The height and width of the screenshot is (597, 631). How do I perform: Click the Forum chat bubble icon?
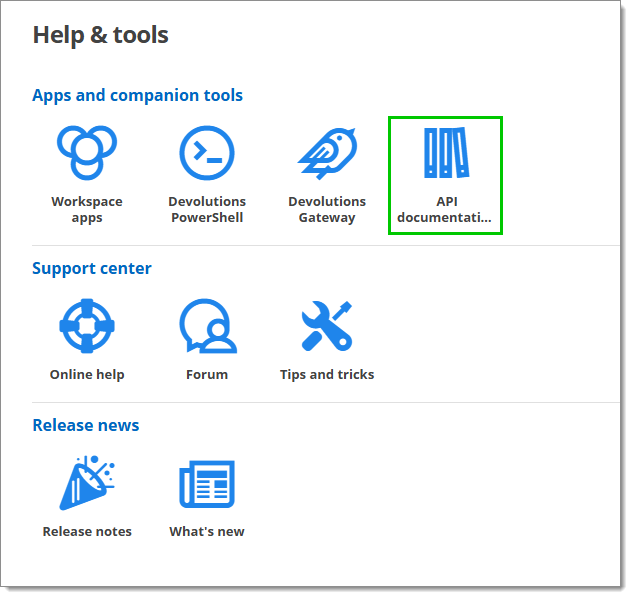tap(207, 326)
